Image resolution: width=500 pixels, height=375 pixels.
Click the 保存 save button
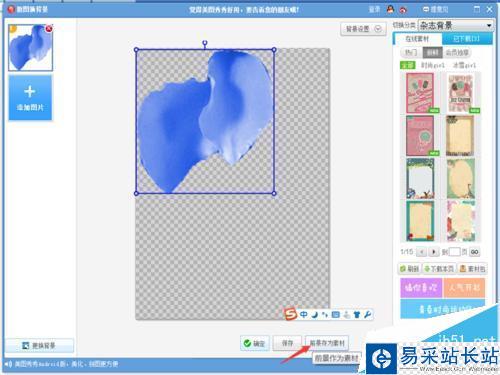tap(287, 343)
